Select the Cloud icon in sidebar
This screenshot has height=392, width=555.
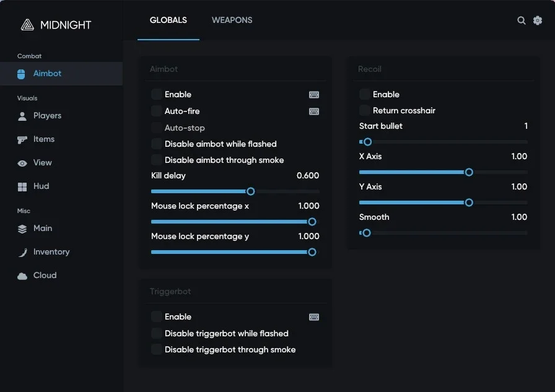coord(22,276)
